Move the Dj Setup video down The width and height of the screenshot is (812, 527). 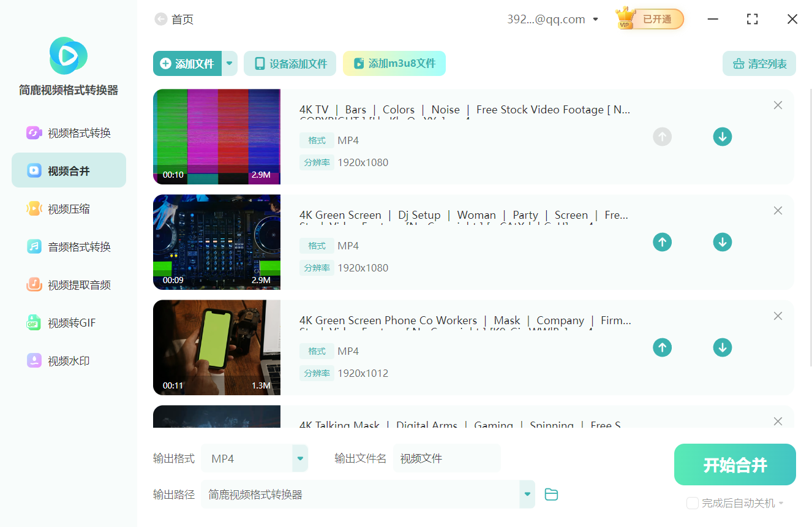coord(723,242)
